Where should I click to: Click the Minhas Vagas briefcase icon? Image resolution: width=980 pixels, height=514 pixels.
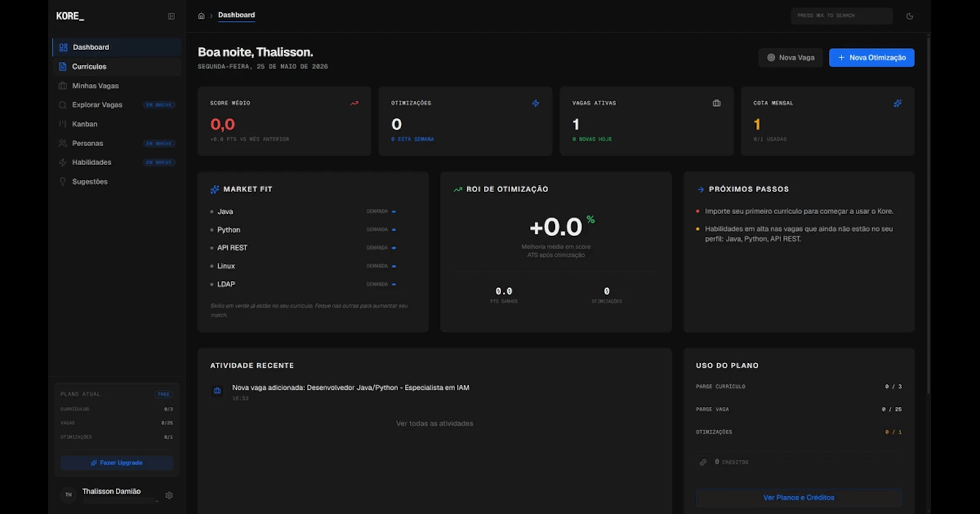tap(62, 86)
